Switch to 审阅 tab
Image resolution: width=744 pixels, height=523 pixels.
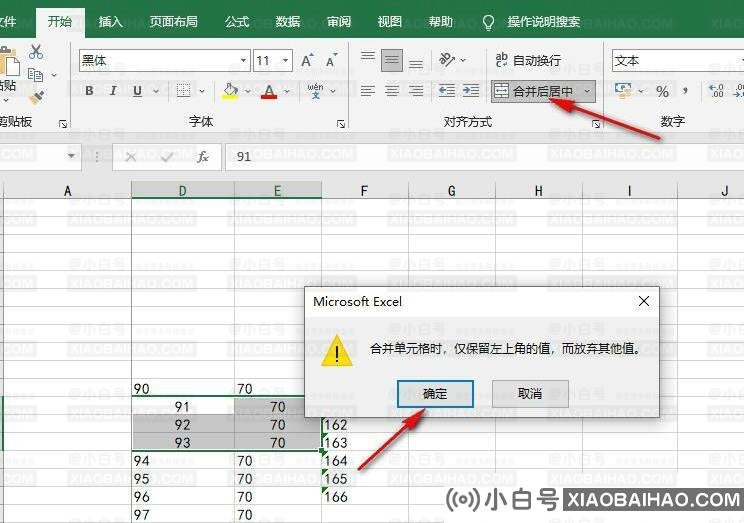tap(338, 22)
